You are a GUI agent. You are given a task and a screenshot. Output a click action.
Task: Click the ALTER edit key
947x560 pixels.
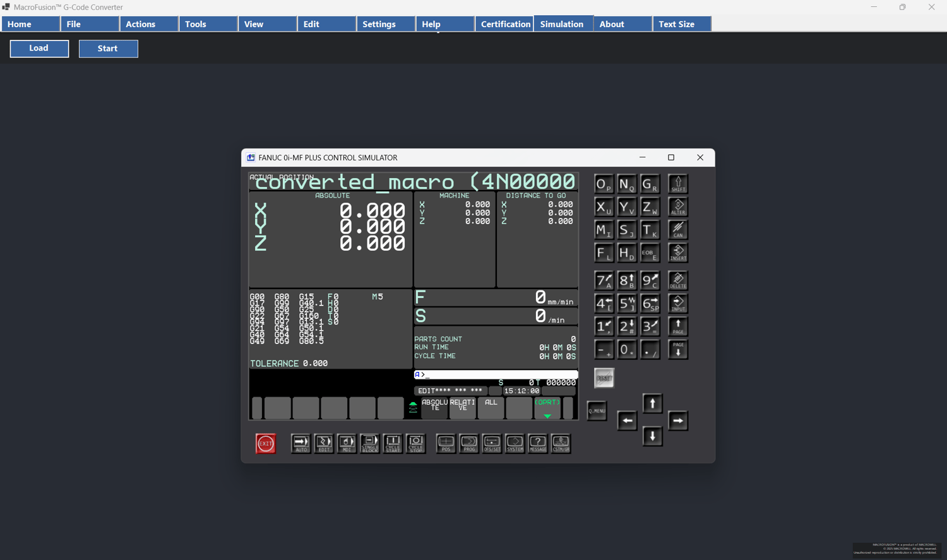[x=678, y=207]
